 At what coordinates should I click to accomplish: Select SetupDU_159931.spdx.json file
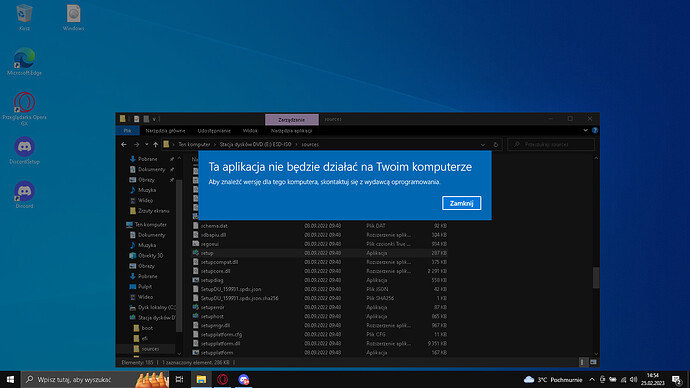pos(231,289)
